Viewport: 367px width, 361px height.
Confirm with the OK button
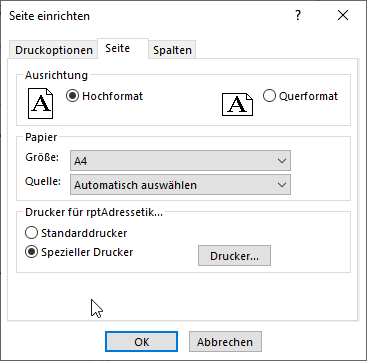pos(142,342)
